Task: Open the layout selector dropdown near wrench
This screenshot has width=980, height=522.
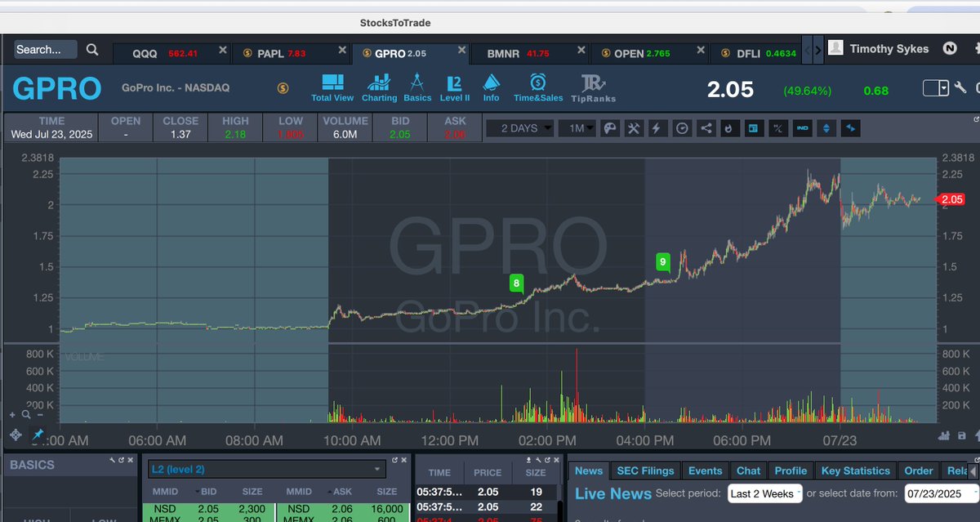Action: pos(936,87)
